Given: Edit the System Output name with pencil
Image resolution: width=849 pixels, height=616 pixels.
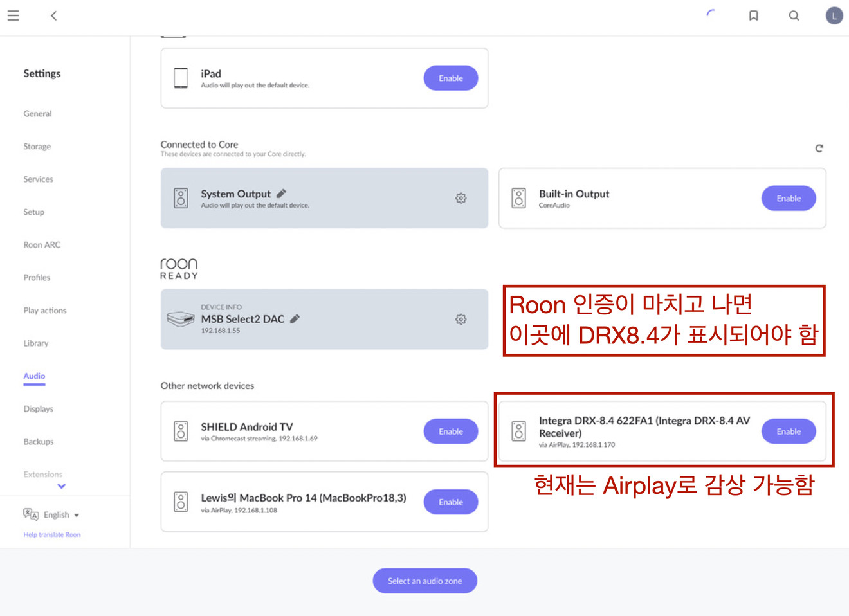Looking at the screenshot, I should (282, 194).
